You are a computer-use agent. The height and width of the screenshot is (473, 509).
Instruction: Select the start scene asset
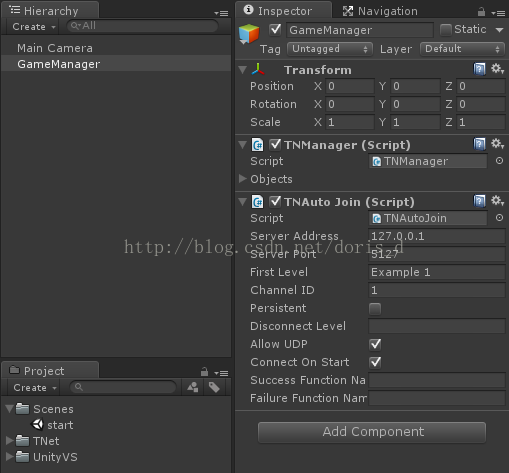[x=60, y=425]
